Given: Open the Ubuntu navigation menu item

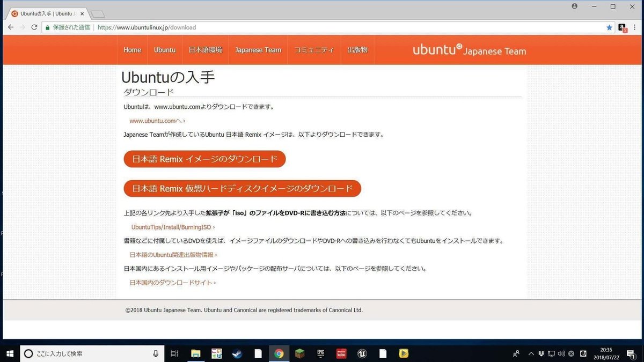Looking at the screenshot, I should point(165,50).
